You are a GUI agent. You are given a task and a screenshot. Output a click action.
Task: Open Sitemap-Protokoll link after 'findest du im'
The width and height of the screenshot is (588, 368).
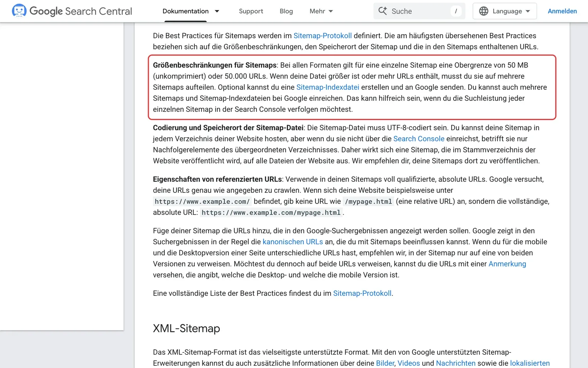coord(362,293)
